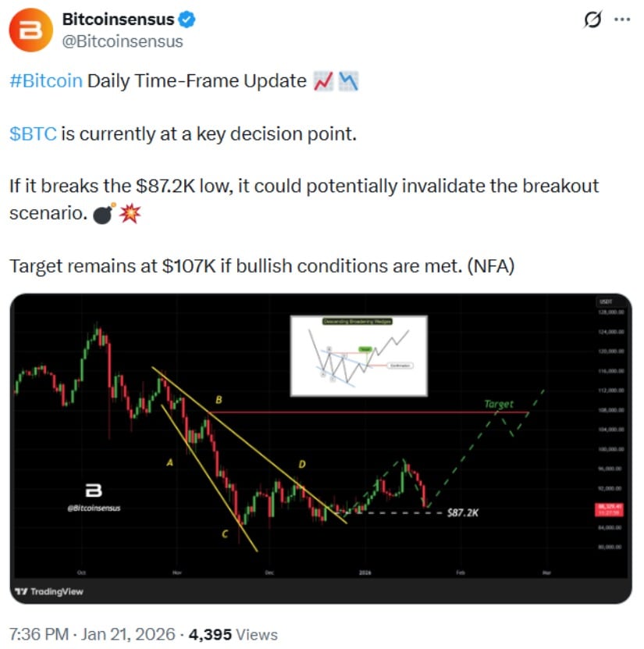The height and width of the screenshot is (649, 644).
Task: Click the TradingView logo in the chart
Action: tap(48, 591)
